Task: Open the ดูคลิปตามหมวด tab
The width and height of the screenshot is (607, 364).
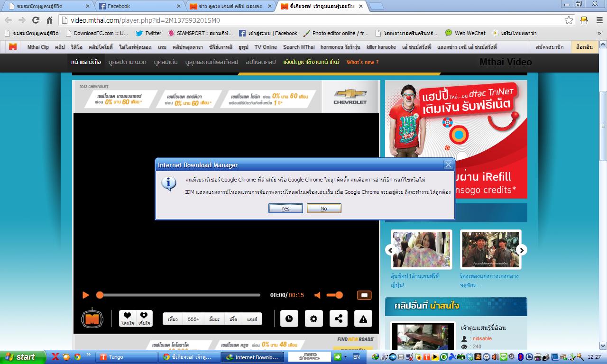Action: coord(127,62)
